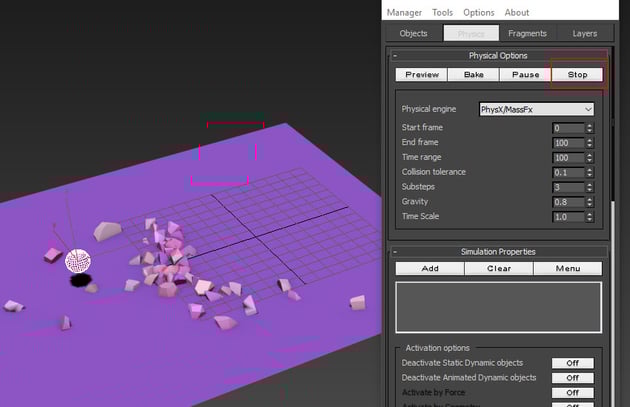Viewport: 630px width, 407px height.
Task: Collapse the Simulation Properties rollout
Action: pyautogui.click(x=395, y=252)
